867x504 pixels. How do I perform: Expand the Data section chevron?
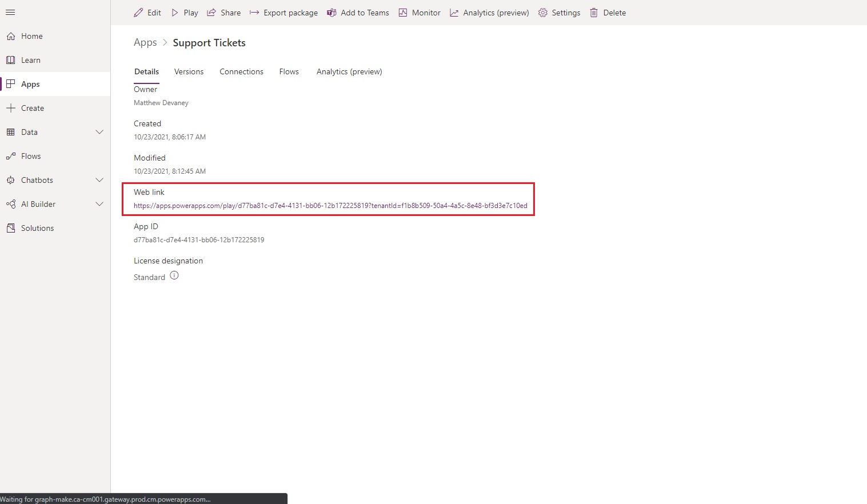pyautogui.click(x=100, y=132)
